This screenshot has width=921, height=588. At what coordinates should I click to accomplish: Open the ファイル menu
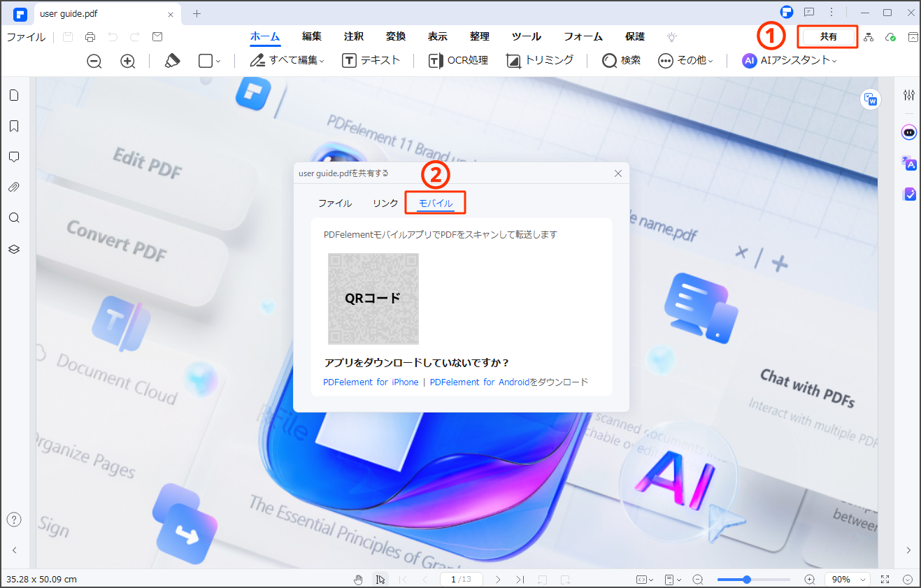click(27, 37)
